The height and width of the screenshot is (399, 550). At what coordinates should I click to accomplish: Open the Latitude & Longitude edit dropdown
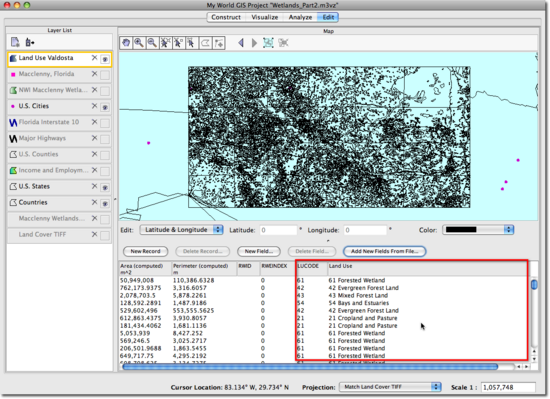click(x=181, y=230)
